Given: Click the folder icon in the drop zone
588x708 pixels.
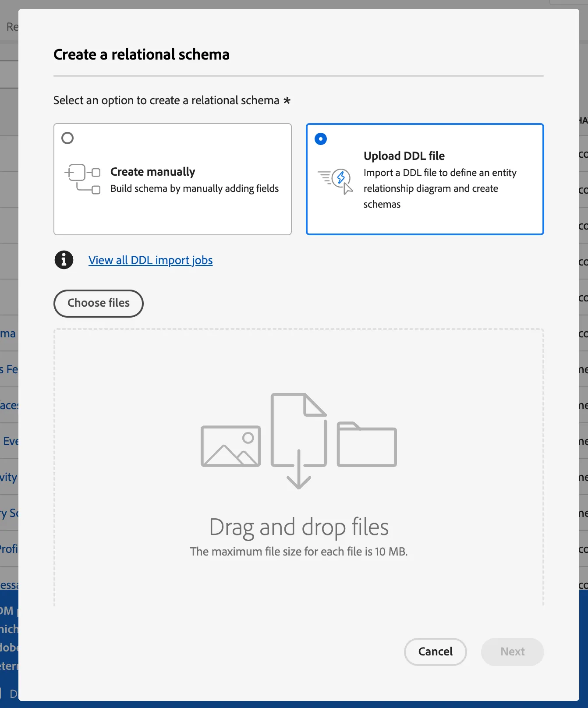Looking at the screenshot, I should point(367,444).
